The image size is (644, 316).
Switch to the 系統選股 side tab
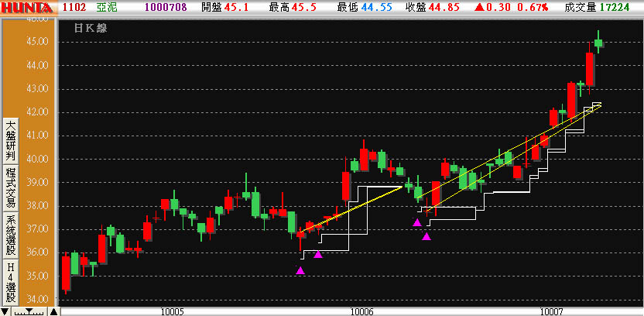pos(10,235)
